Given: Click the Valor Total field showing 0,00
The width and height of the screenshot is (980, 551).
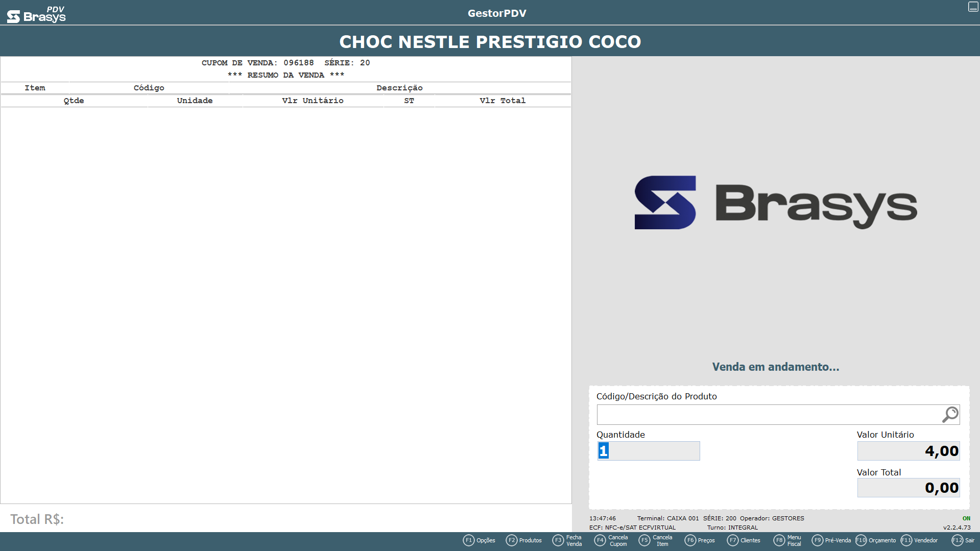Looking at the screenshot, I should [909, 488].
